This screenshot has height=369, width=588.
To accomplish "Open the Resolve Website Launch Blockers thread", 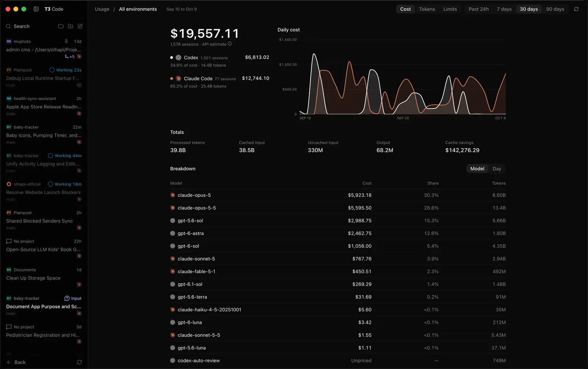I will (x=43, y=192).
